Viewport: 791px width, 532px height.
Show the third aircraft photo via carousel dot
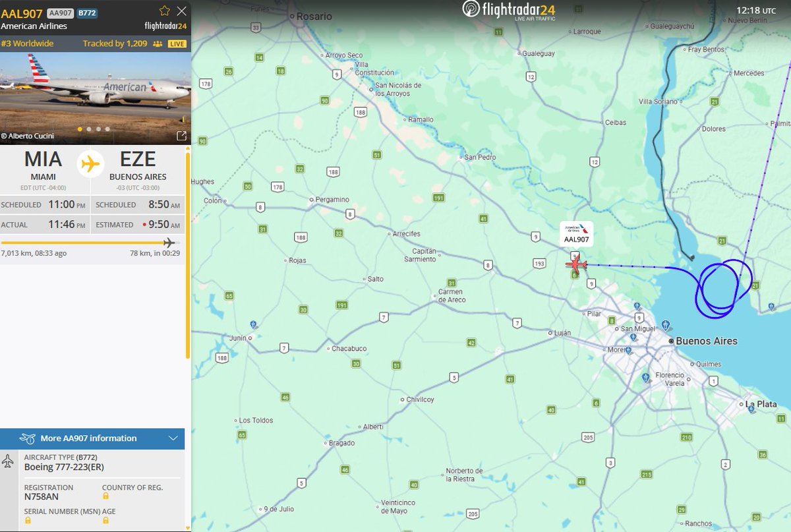pos(98,129)
